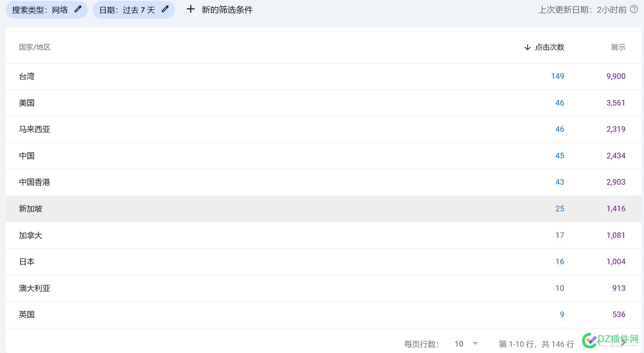Click the 国家/地区 column header
This screenshot has width=644, height=353.
click(35, 47)
